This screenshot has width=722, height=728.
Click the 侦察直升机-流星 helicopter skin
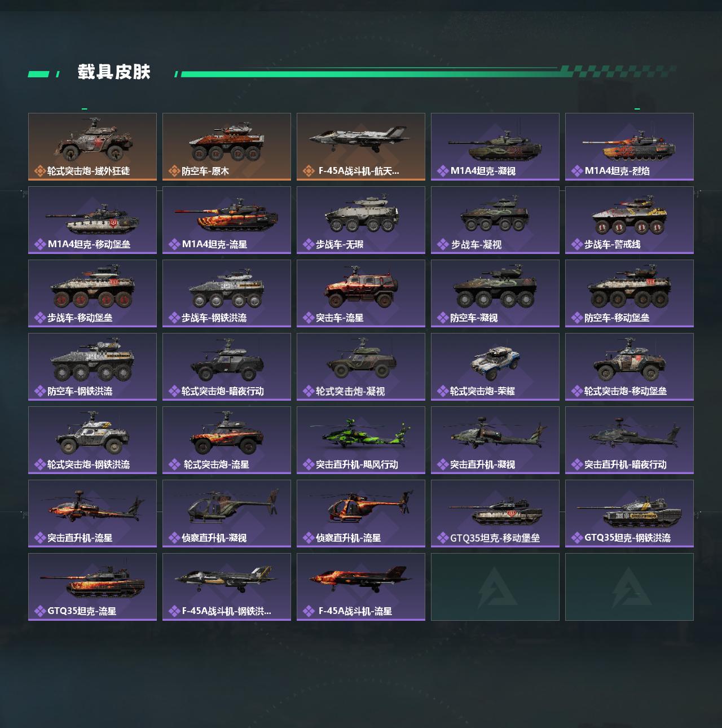[361, 514]
